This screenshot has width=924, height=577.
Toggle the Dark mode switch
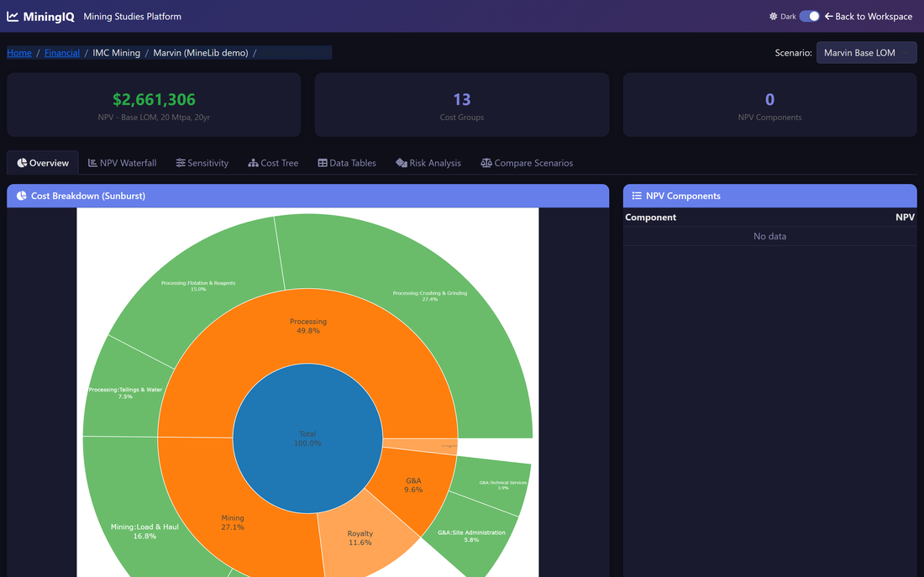[809, 17]
